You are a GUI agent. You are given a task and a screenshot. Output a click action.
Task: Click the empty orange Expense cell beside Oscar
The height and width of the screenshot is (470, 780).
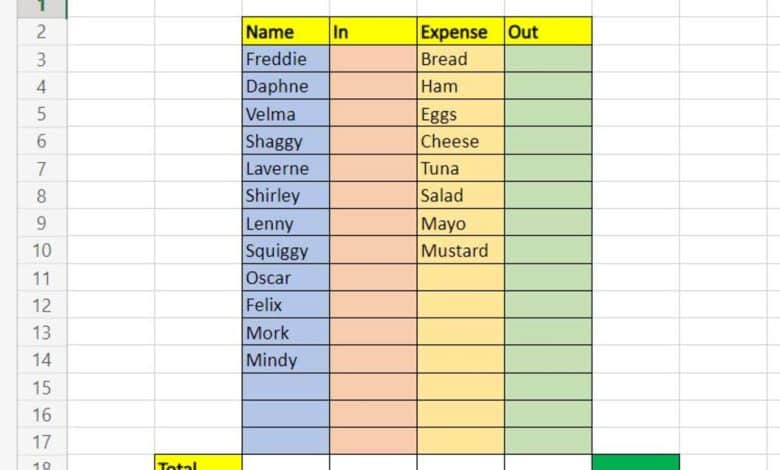[460, 277]
